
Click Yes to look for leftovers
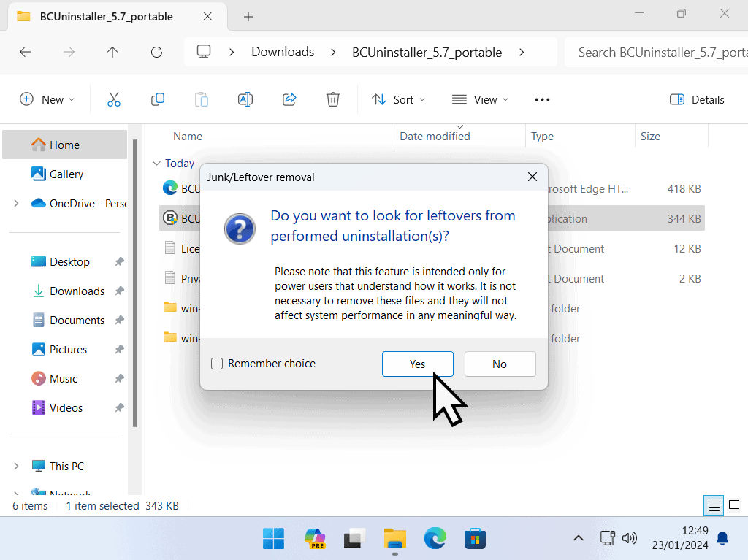coord(417,364)
